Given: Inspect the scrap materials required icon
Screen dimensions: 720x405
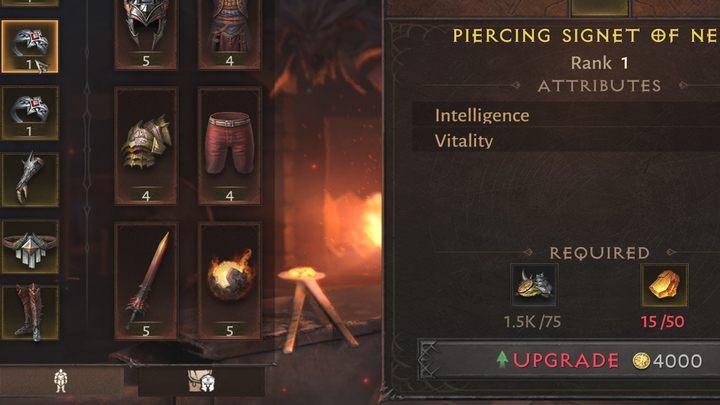Looking at the screenshot, I should [534, 285].
